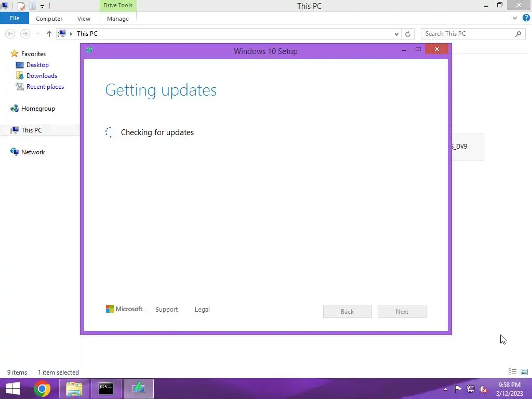Click the search magnifier icon
Screen dimensions: 532x399
[x=518, y=34]
